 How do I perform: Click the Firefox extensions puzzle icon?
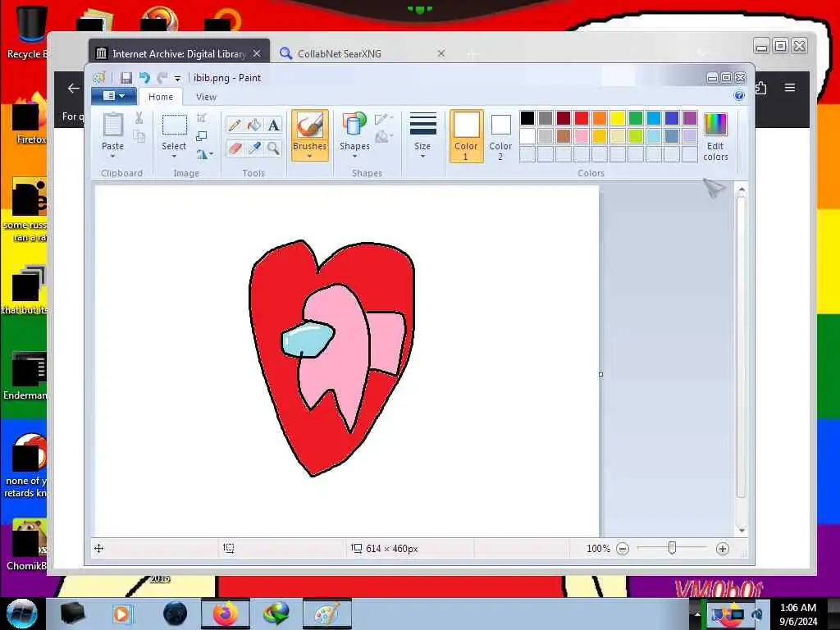click(760, 87)
